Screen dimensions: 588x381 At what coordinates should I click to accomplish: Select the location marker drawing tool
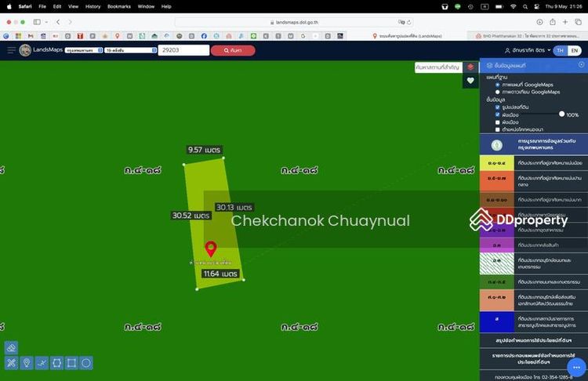pyautogui.click(x=26, y=363)
